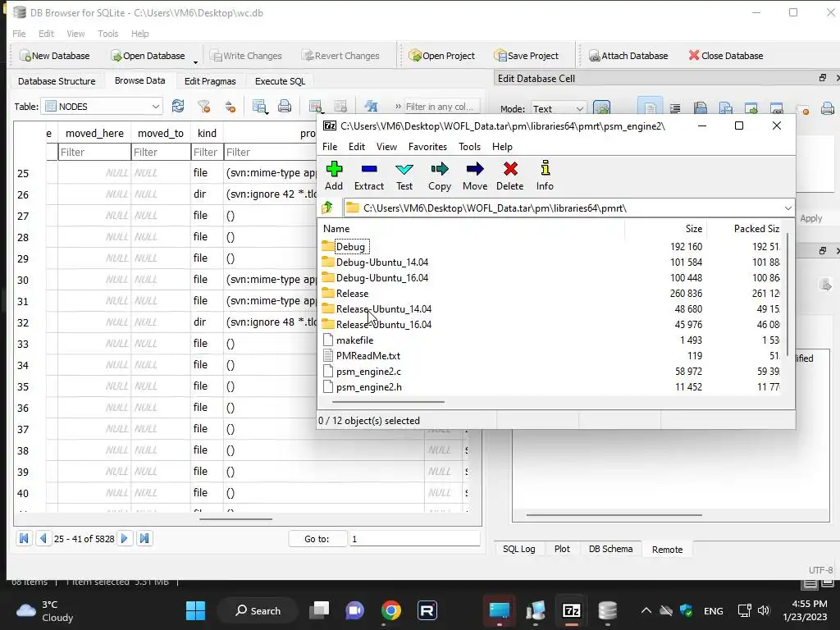Clear all filters in Browse Data

[x=203, y=106]
